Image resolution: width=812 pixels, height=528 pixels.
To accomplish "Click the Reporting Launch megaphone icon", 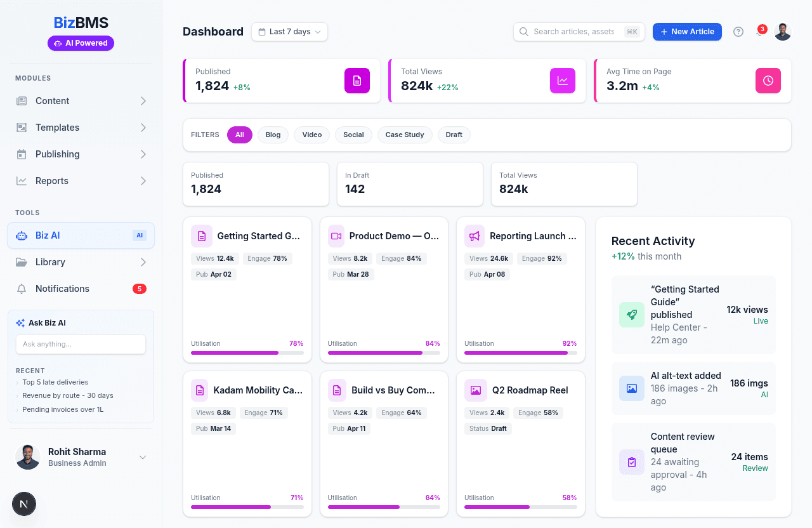I will point(474,236).
